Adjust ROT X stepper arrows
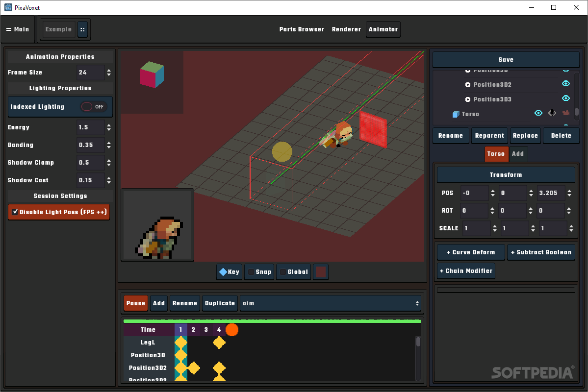The image size is (588, 392). click(492, 211)
